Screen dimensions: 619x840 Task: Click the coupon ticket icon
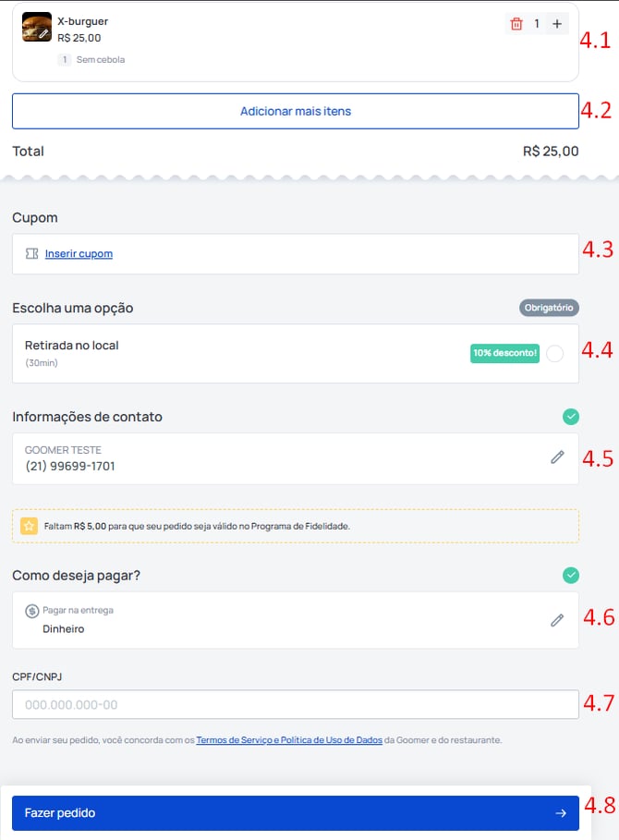point(32,253)
